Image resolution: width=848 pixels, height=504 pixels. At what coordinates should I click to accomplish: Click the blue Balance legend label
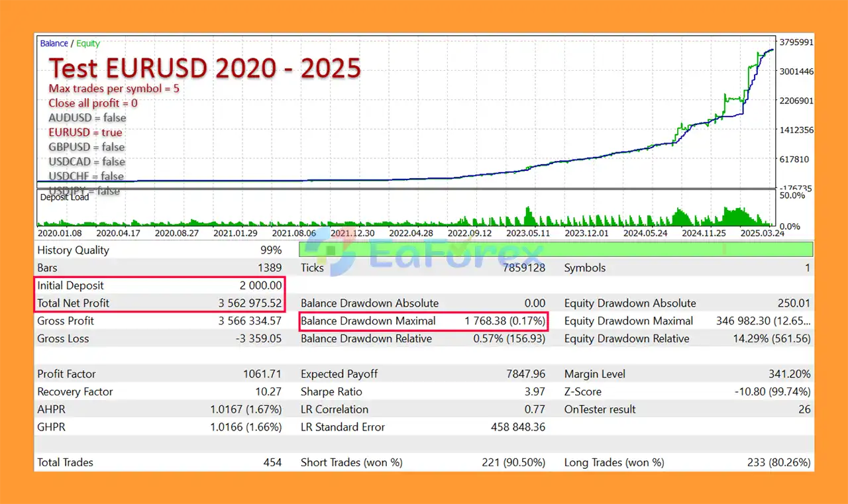tap(54, 44)
